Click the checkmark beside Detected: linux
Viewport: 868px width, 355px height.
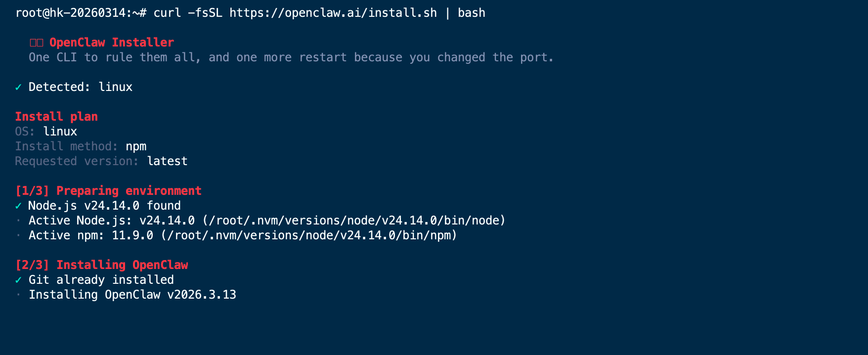tap(18, 87)
